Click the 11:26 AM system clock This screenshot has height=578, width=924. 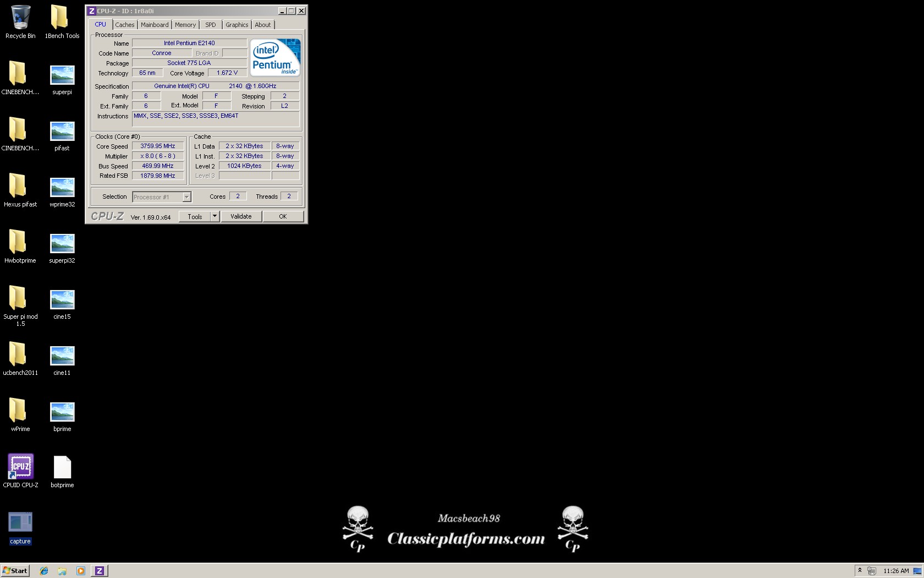(x=896, y=571)
